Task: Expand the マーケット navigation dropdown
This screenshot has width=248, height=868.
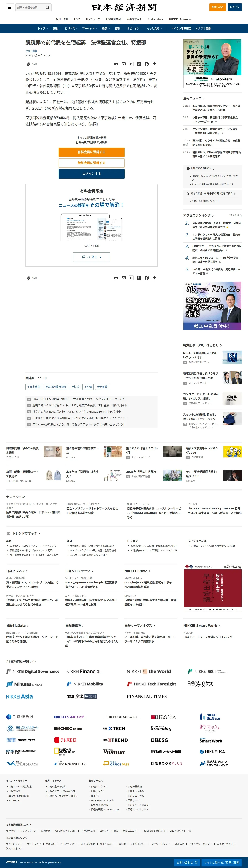Action: tap(90, 29)
